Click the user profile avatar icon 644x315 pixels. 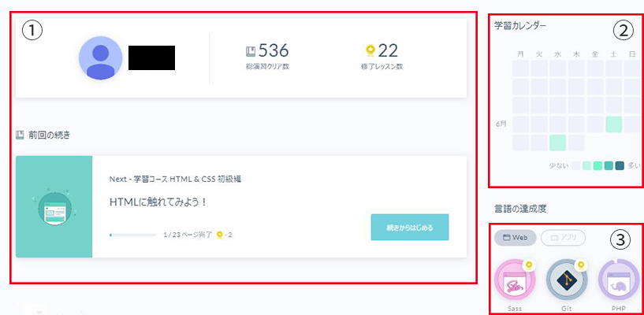101,57
